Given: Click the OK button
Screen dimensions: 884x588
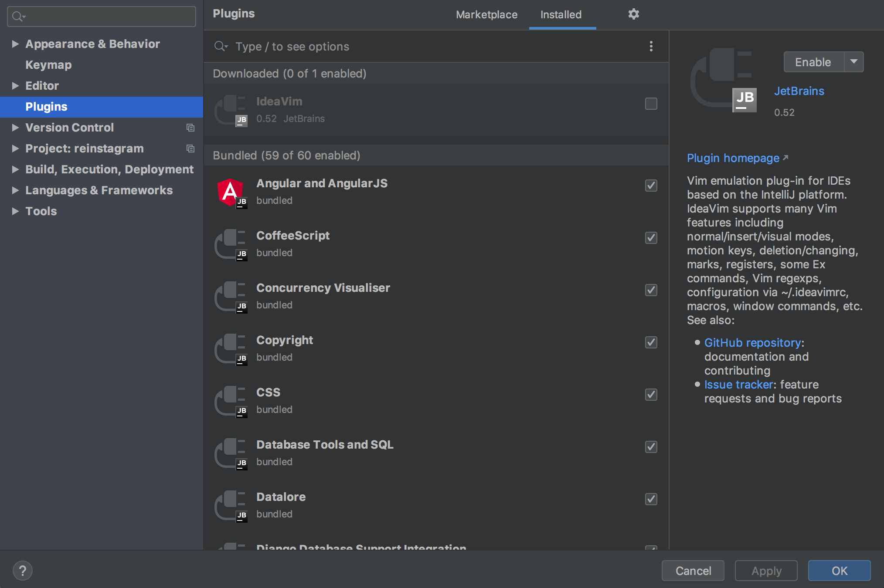Looking at the screenshot, I should 839,571.
